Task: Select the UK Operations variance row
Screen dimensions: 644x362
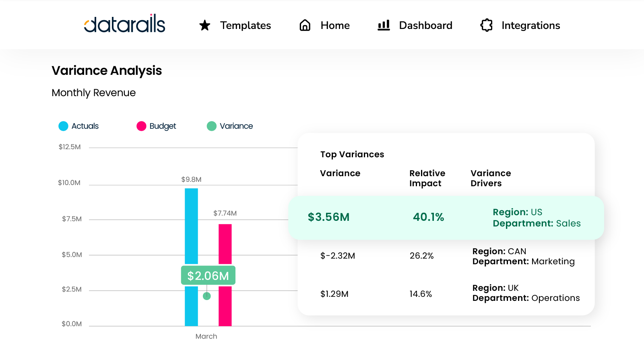Action: pos(446,294)
